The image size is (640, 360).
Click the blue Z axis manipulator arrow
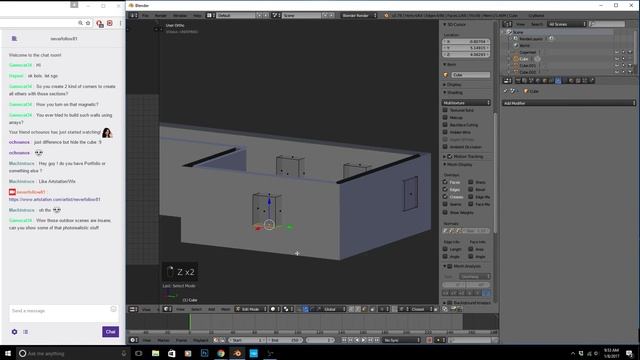(x=269, y=201)
